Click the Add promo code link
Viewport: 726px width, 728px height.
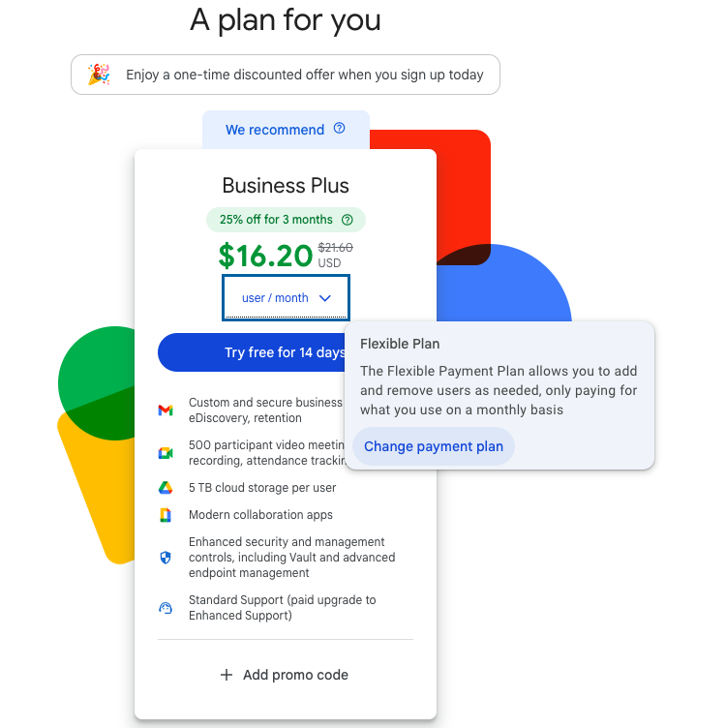coord(295,675)
